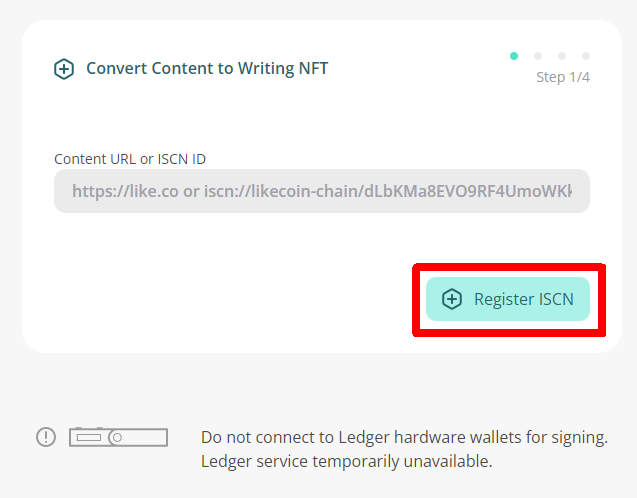Select the fourth step indicator dot
Screen dimensions: 637x498
(586, 56)
